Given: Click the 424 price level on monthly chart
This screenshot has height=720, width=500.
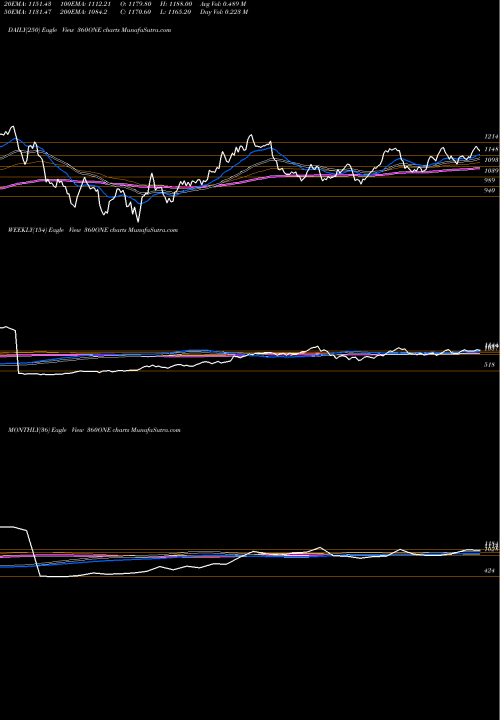Looking at the screenshot, I should coord(489,571).
